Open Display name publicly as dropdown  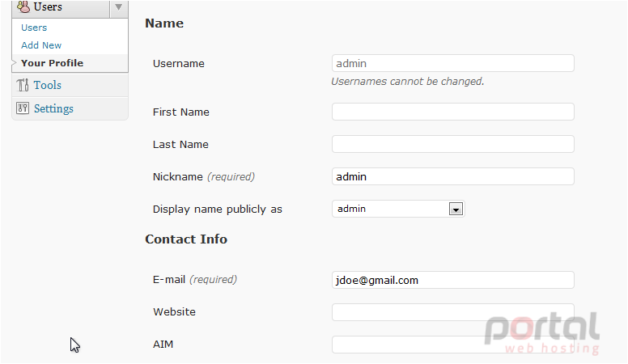[398, 209]
